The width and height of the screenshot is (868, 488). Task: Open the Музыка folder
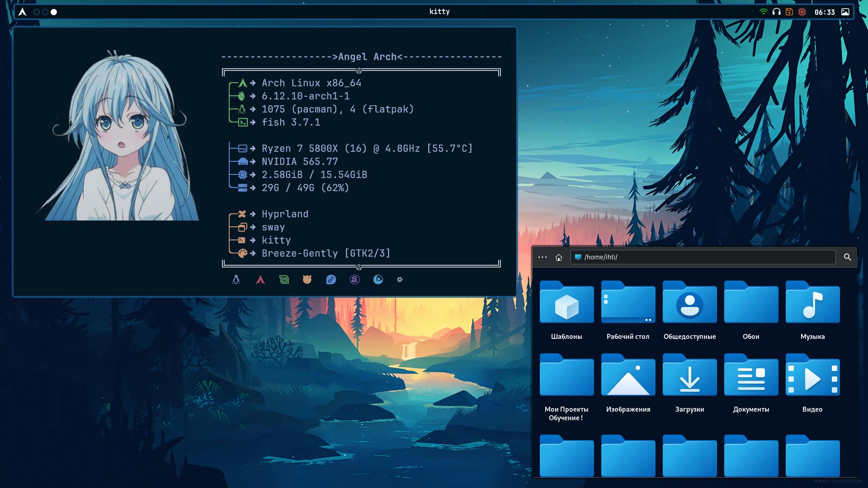(812, 303)
